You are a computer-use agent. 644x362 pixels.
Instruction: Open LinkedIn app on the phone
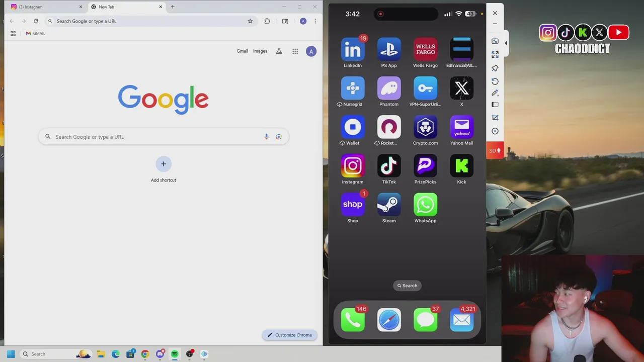353,50
